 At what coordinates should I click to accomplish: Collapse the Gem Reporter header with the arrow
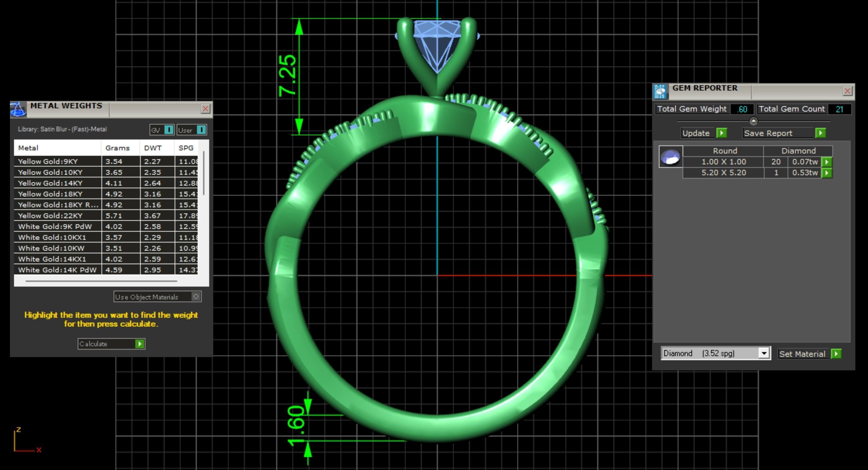754,121
